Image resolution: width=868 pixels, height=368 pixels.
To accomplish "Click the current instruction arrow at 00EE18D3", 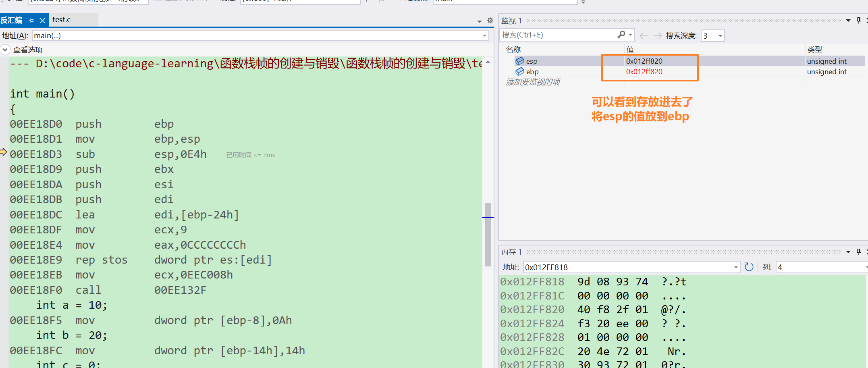I will click(4, 152).
